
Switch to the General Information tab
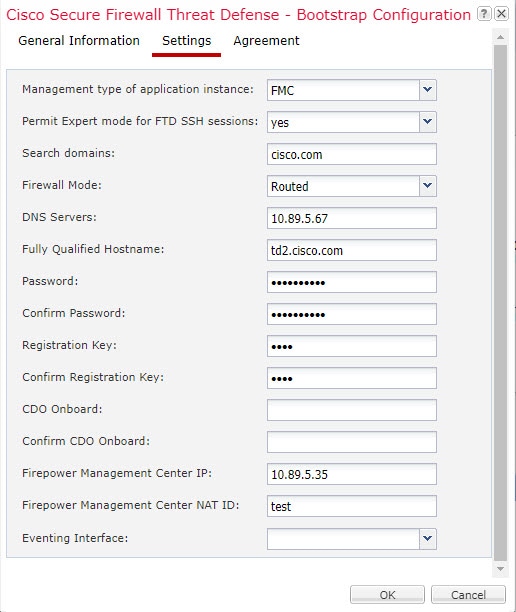(79, 41)
